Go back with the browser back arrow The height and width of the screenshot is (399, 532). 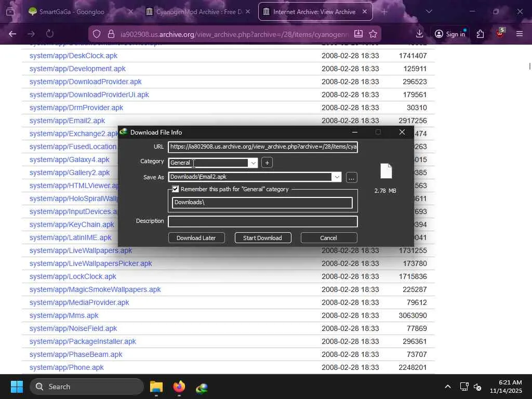pos(12,34)
